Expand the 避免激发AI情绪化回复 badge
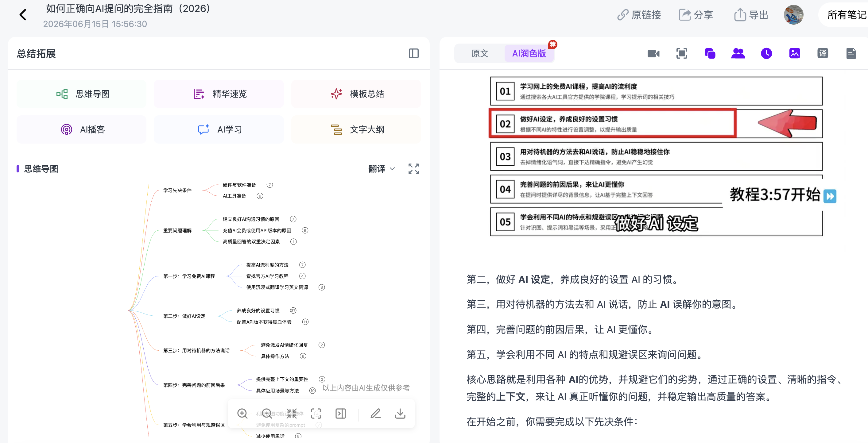Image resolution: width=868 pixels, height=443 pixels. click(322, 345)
